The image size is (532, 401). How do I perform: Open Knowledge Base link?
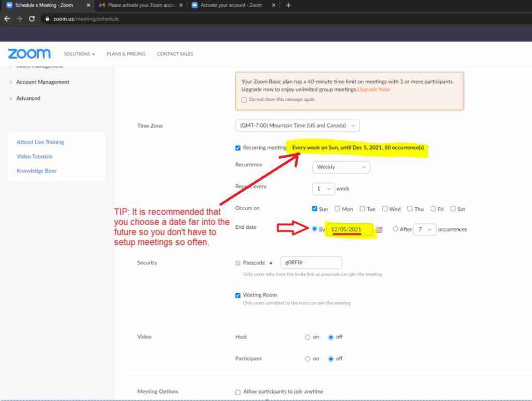pos(36,171)
